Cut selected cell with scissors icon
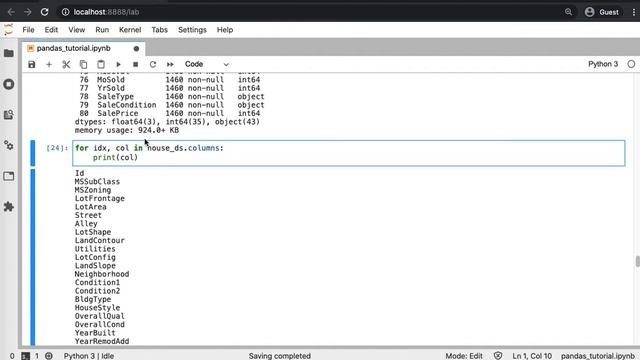 click(x=66, y=64)
